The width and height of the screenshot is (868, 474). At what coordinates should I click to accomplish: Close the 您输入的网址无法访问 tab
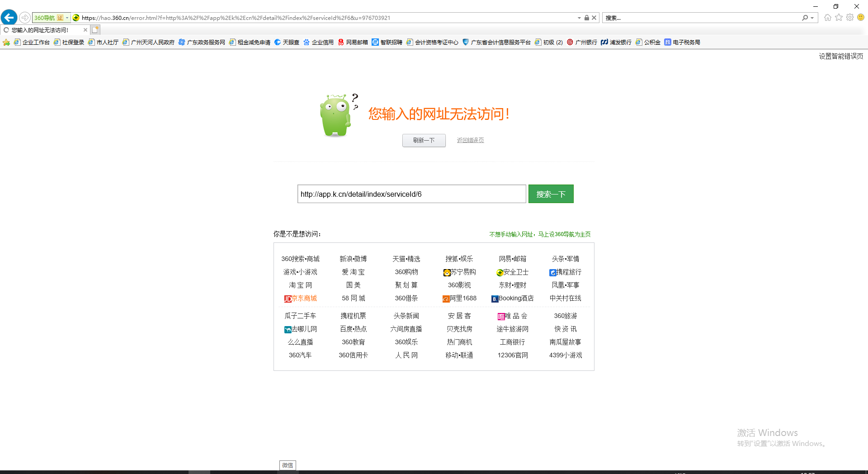click(85, 30)
